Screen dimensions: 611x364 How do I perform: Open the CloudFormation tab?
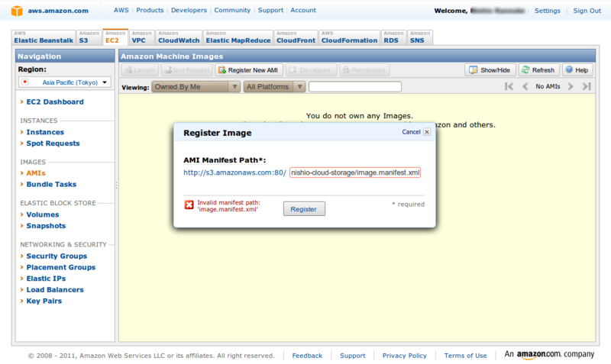[x=349, y=37]
